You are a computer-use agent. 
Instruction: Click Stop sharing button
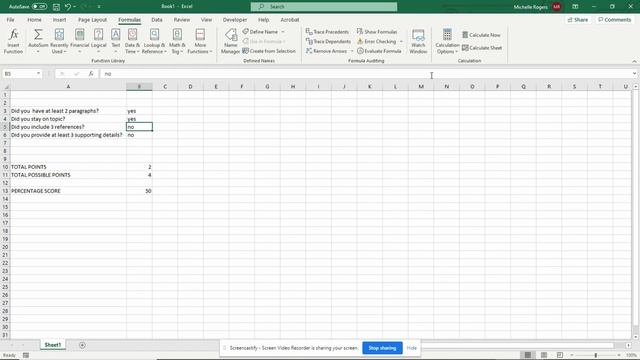click(x=382, y=348)
